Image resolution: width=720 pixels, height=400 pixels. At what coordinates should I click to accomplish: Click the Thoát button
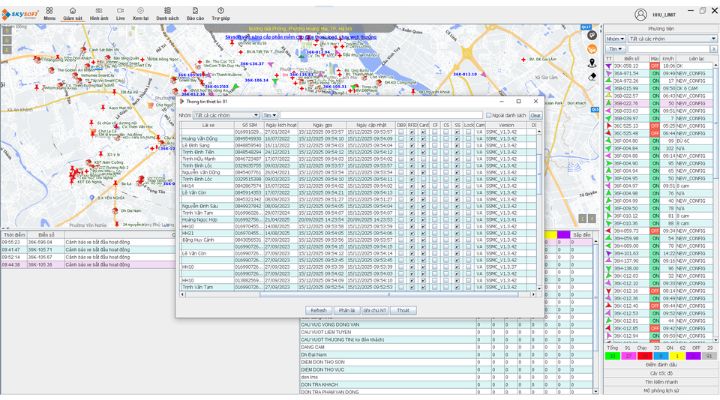point(403,311)
